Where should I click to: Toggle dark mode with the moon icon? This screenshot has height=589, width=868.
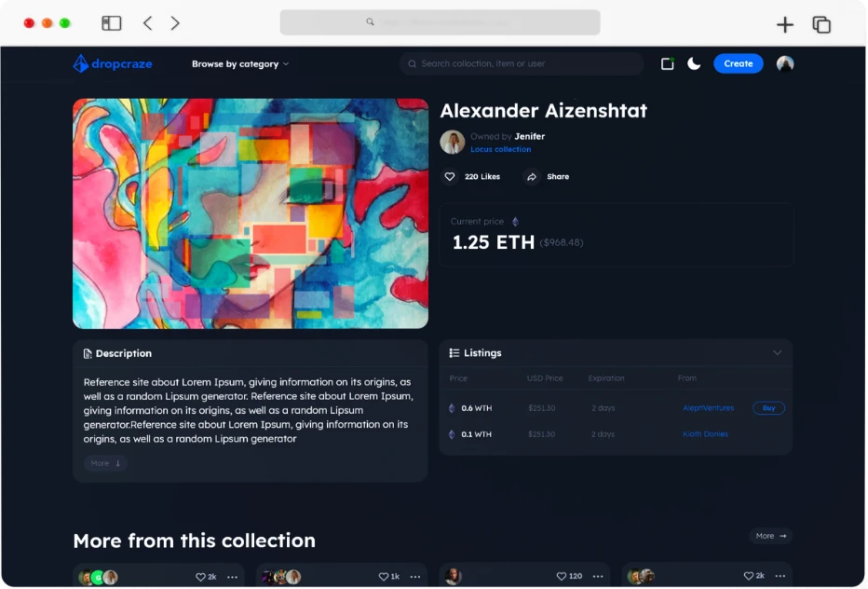pyautogui.click(x=694, y=63)
